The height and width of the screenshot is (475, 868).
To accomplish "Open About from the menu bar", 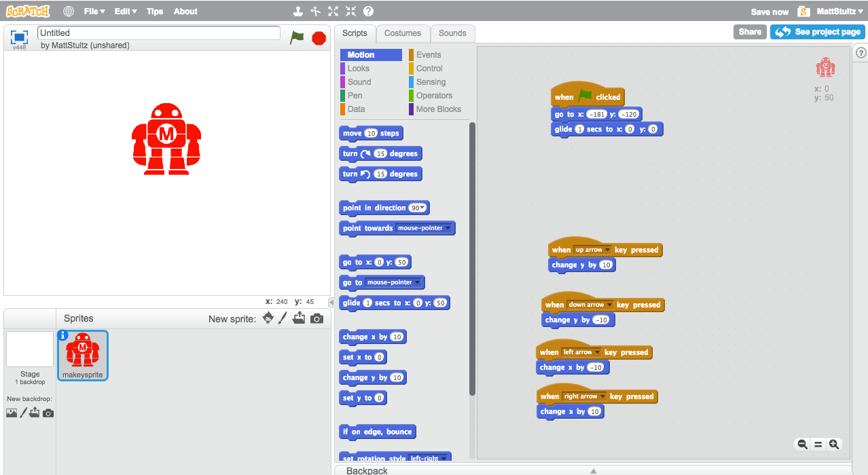I will (x=185, y=12).
